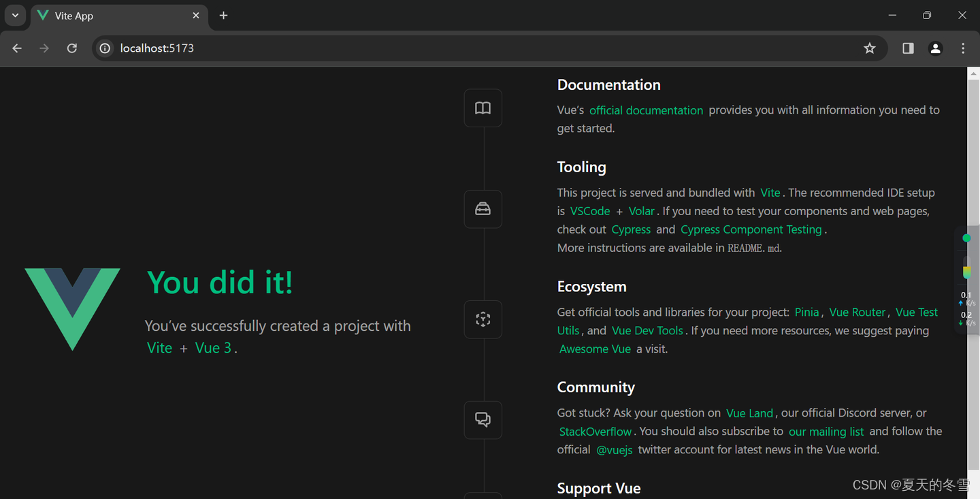
Task: Click the Community chat bubbles icon
Action: [x=483, y=419]
